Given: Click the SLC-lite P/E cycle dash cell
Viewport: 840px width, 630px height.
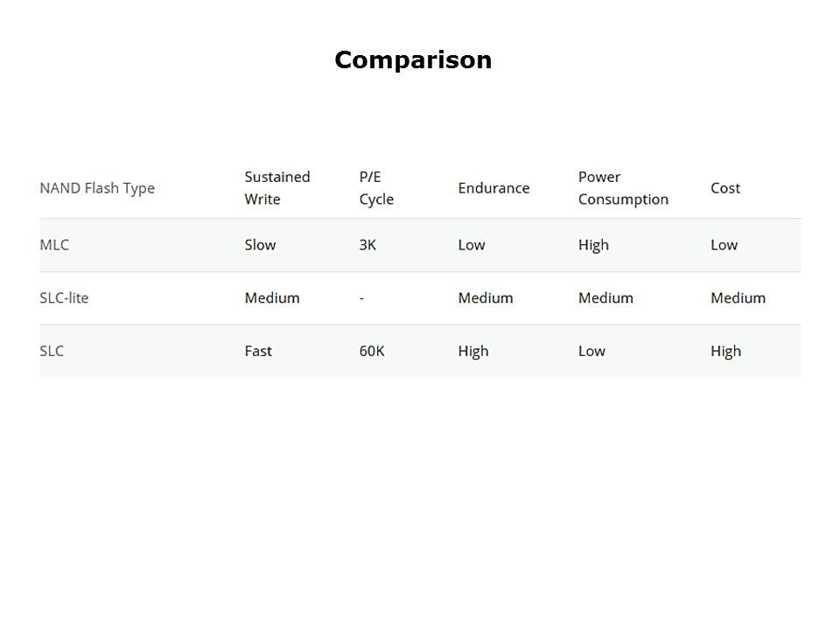Looking at the screenshot, I should pyautogui.click(x=361, y=297).
